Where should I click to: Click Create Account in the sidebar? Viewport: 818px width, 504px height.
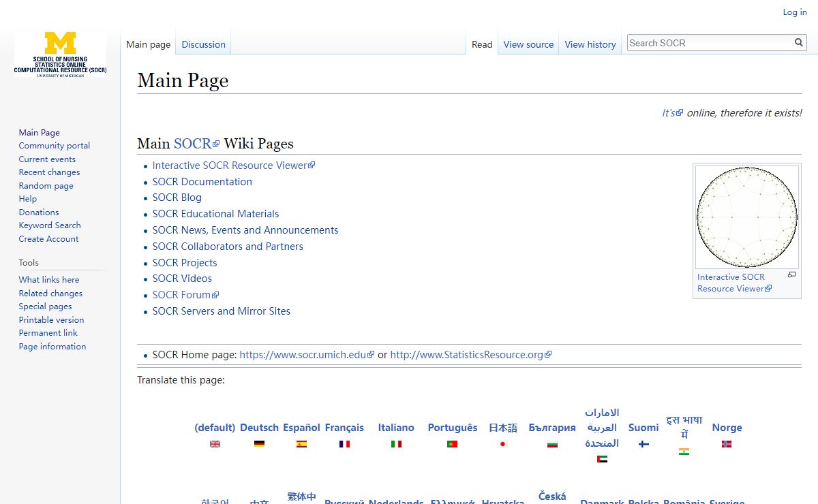(x=48, y=239)
